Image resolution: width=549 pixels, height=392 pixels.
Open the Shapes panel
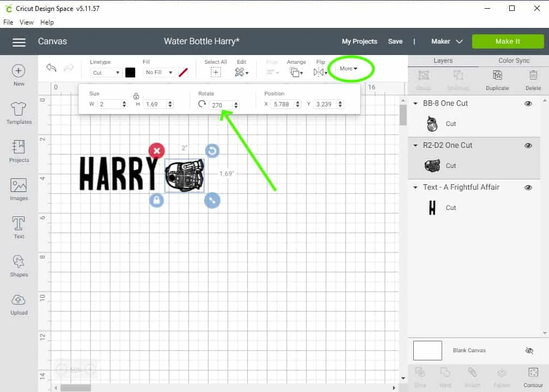coord(19,266)
